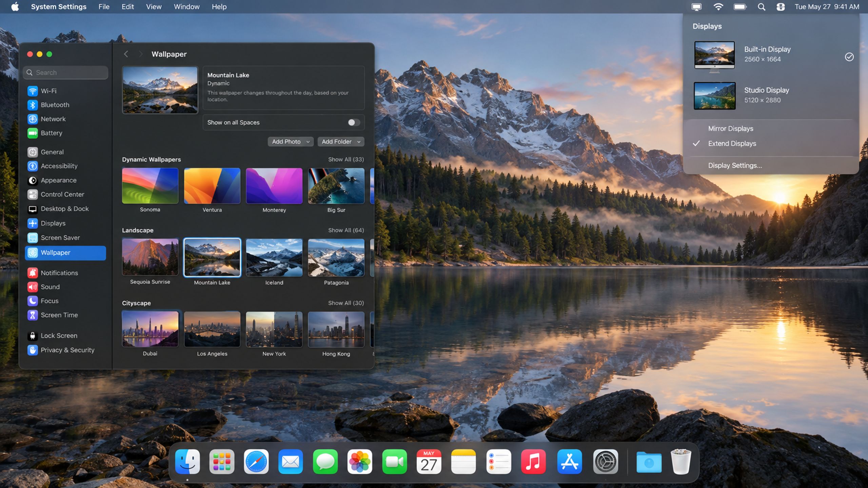Open Trash in the Dock
The height and width of the screenshot is (488, 868).
click(680, 462)
